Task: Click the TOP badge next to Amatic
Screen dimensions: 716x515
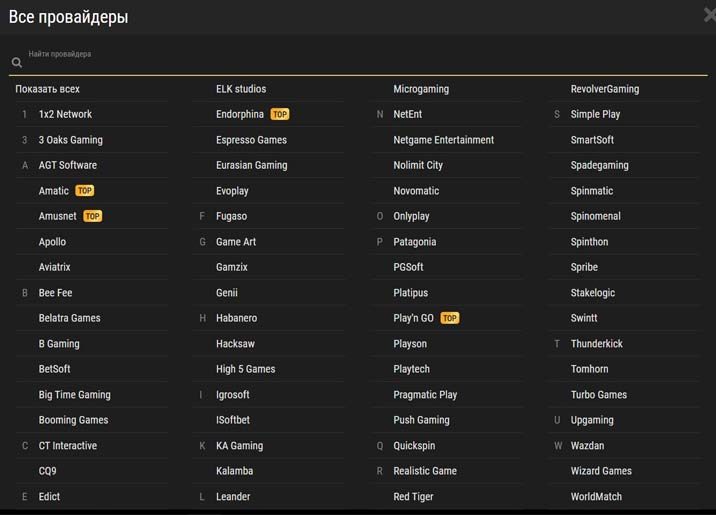Action: click(x=85, y=191)
